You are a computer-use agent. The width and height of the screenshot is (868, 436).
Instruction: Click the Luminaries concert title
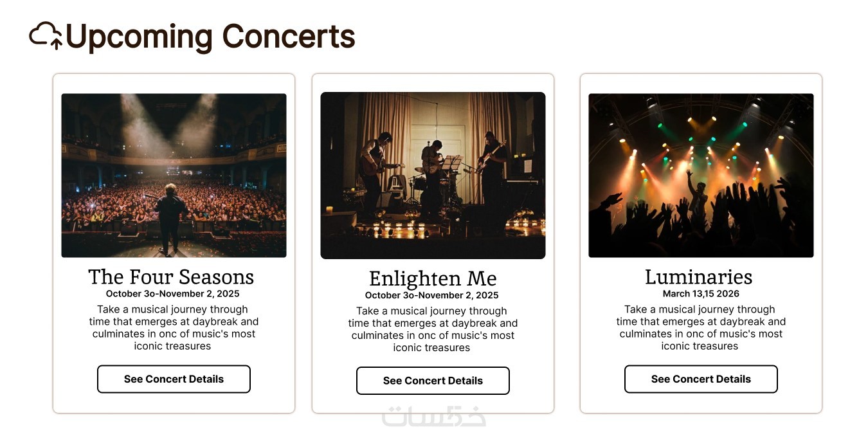pyautogui.click(x=698, y=277)
